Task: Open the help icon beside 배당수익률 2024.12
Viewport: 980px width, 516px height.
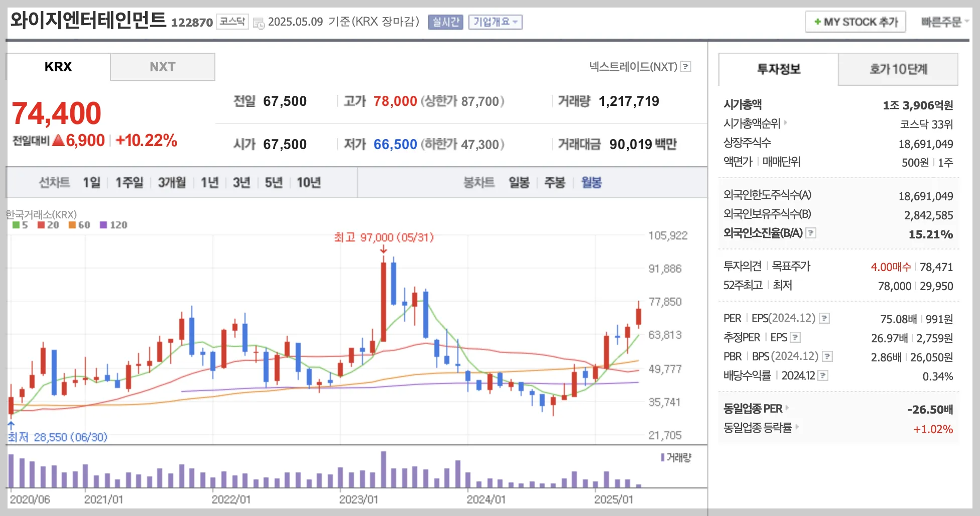Action: pyautogui.click(x=823, y=375)
